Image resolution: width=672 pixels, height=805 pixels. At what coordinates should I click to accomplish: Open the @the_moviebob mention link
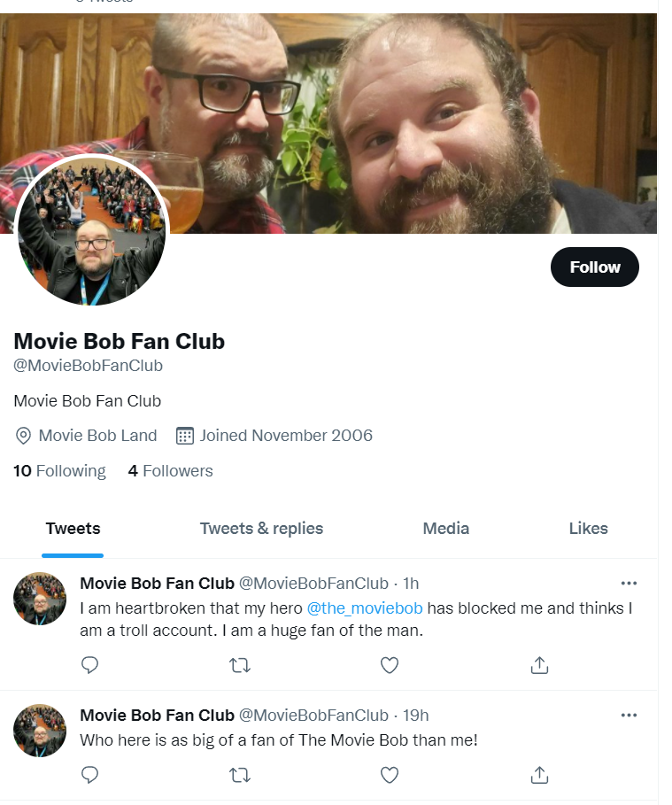tap(365, 608)
